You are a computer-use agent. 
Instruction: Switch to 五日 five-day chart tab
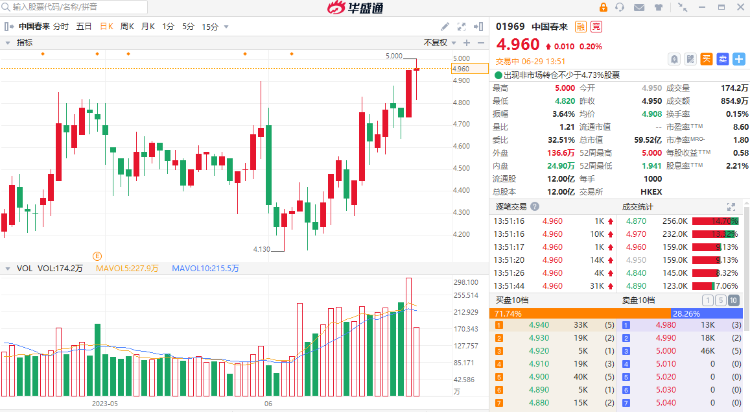pyautogui.click(x=84, y=27)
